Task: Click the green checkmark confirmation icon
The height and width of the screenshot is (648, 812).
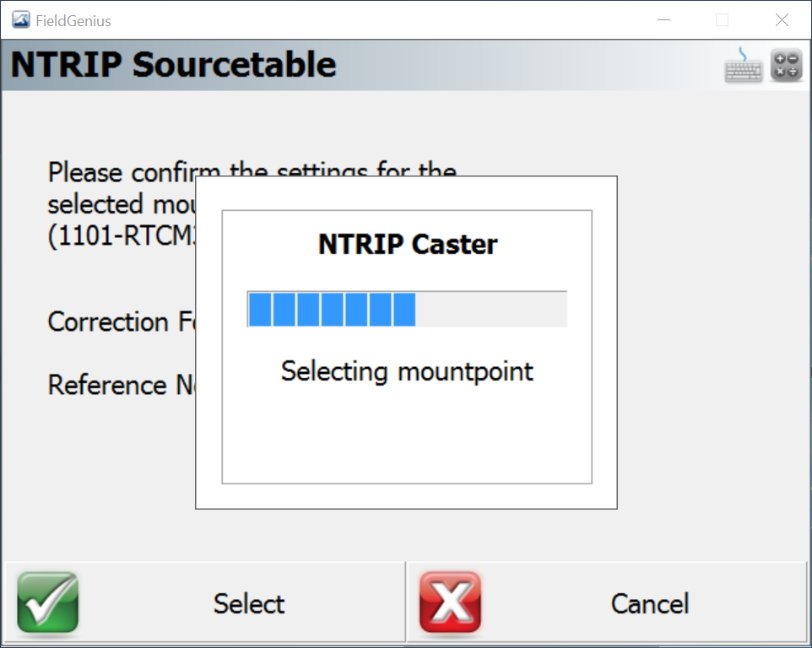Action: pos(46,602)
